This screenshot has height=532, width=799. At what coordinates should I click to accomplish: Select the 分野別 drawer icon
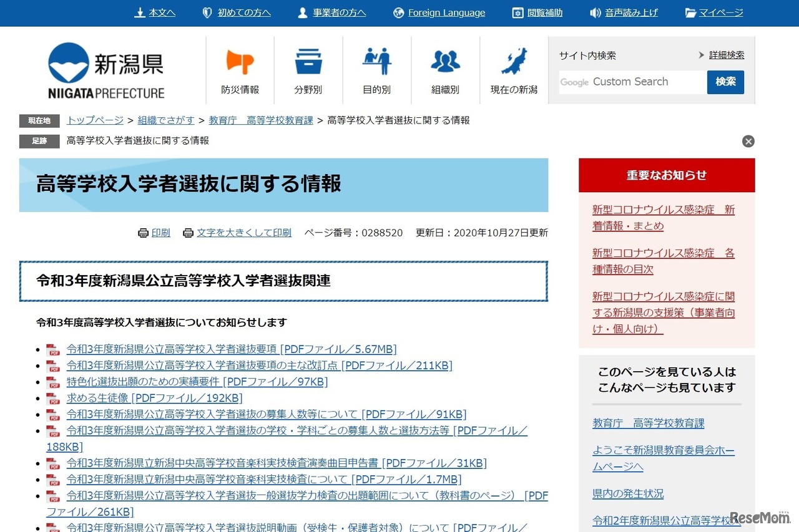[308, 60]
